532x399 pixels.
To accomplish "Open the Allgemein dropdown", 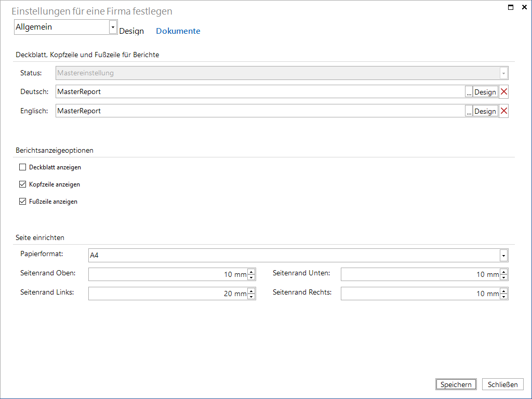I will (65, 27).
